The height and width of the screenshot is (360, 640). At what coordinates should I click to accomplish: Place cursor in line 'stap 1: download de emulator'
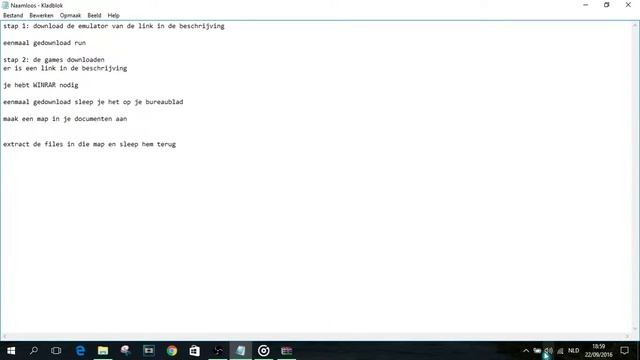coord(114,26)
